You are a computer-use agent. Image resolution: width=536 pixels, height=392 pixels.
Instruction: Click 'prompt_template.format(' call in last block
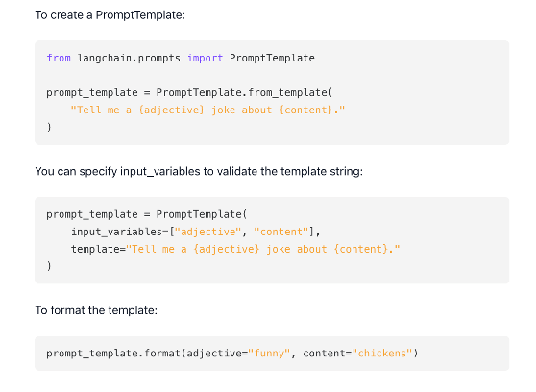[x=116, y=353]
